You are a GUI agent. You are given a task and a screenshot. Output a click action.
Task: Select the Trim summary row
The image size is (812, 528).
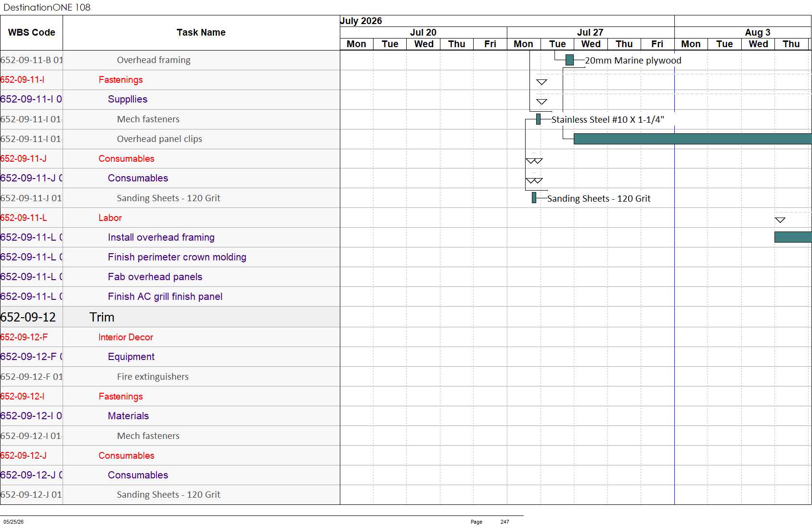[170, 317]
